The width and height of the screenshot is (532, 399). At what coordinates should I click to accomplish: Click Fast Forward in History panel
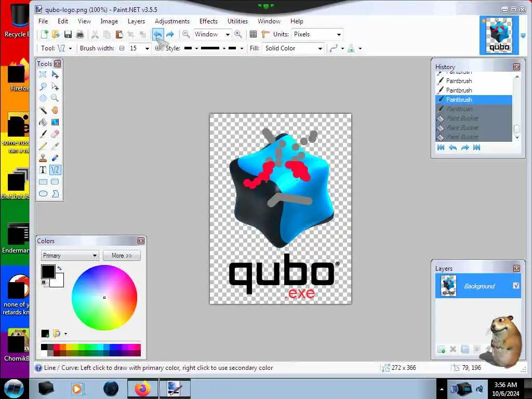[x=477, y=147]
